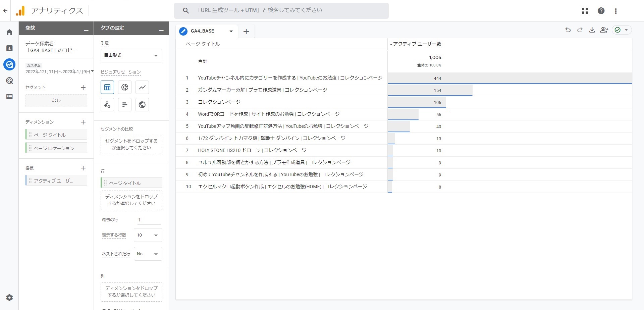The height and width of the screenshot is (310, 644).
Task: Collapse the タブの設定 panel
Action: click(x=161, y=30)
